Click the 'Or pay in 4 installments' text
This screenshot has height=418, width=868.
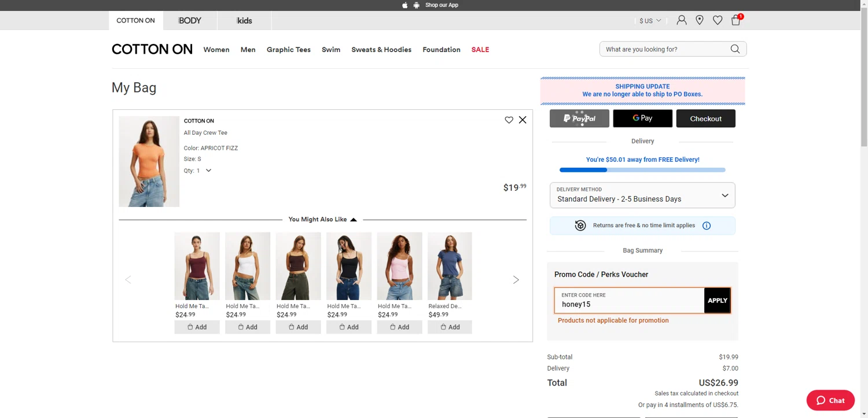[688, 405]
